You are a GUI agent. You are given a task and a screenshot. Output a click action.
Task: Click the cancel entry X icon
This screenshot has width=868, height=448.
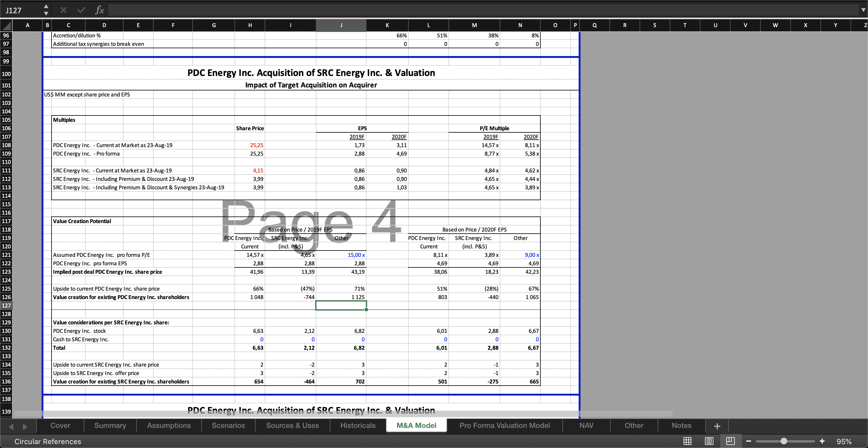pyautogui.click(x=63, y=10)
